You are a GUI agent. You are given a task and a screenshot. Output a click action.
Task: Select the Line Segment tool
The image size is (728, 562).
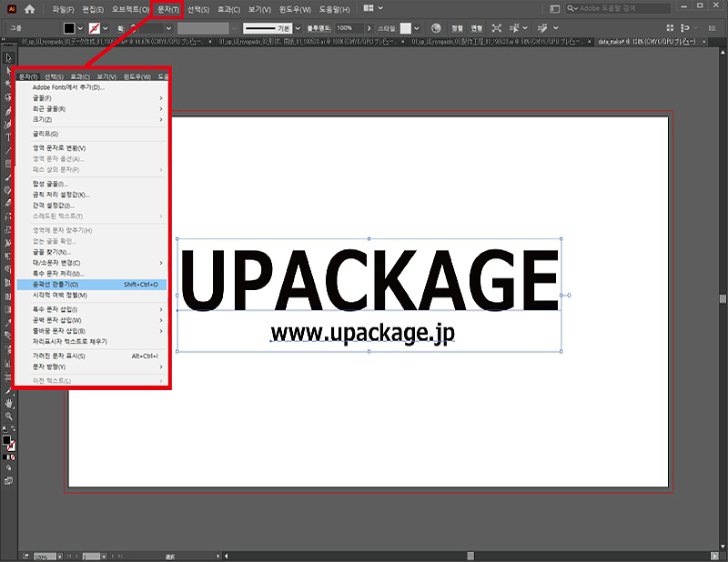click(8, 150)
